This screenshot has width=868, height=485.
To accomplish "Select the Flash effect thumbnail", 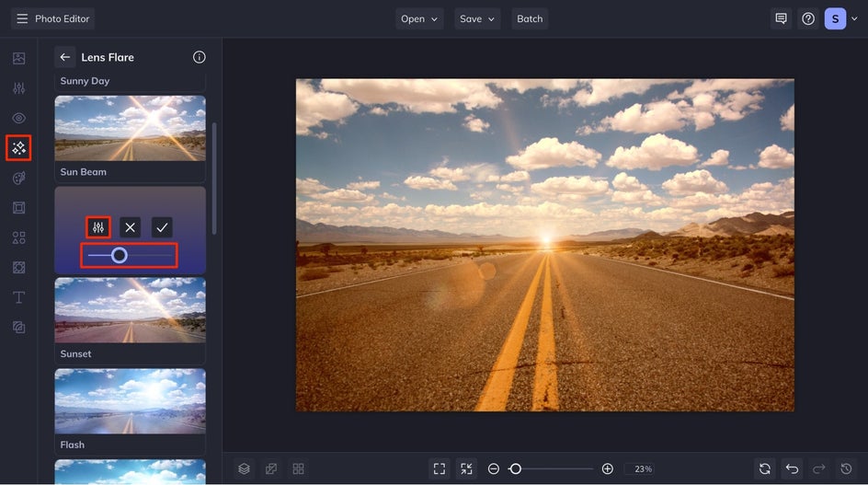I will pyautogui.click(x=130, y=401).
